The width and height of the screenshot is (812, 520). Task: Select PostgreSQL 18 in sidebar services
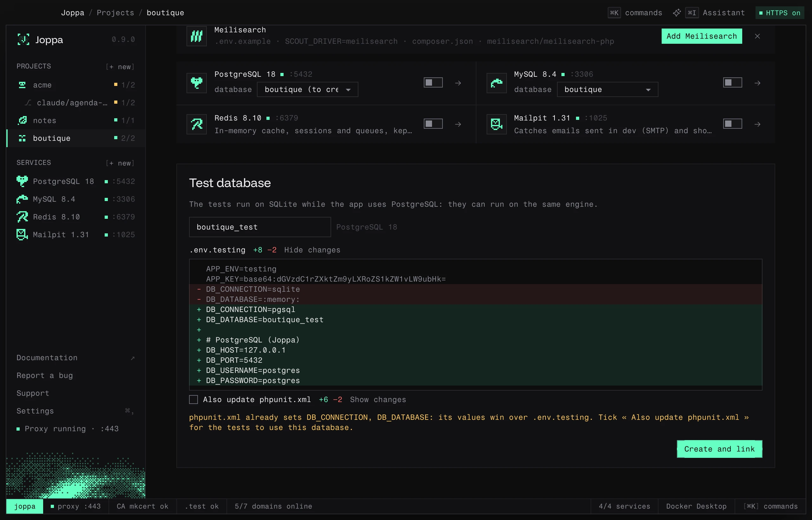point(76,181)
